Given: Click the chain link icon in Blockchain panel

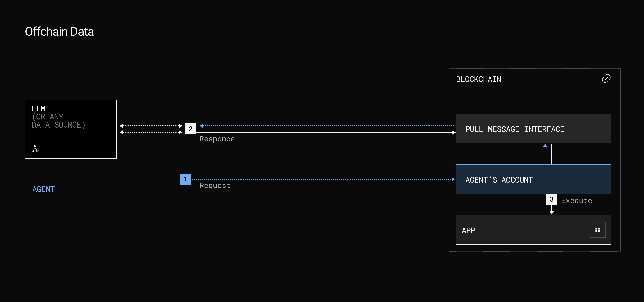Looking at the screenshot, I should pyautogui.click(x=606, y=79).
